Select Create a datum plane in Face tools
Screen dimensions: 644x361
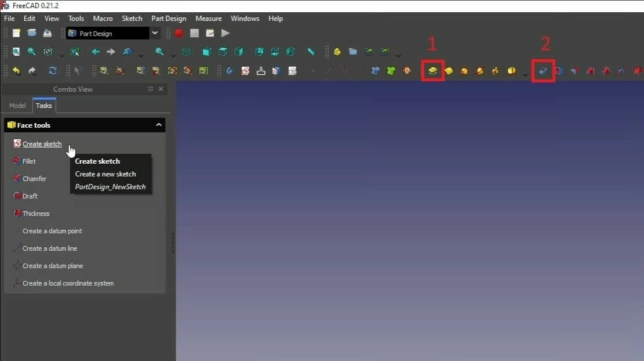[53, 265]
